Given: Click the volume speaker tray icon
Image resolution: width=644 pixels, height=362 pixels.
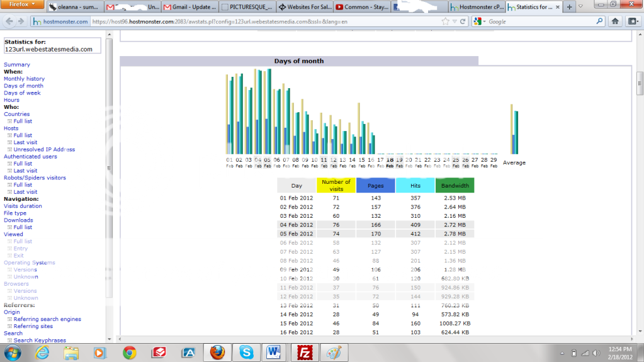Looking at the screenshot, I should click(596, 353).
